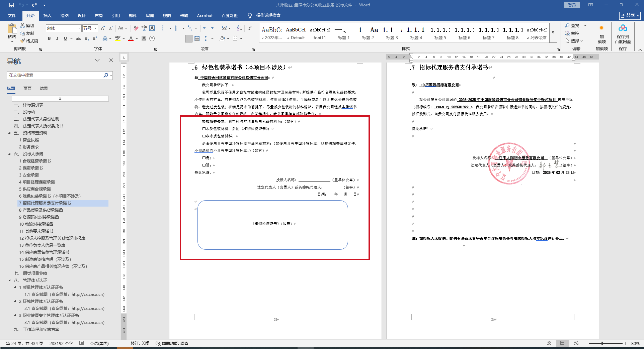Toggle italic formatting
Image resolution: width=644 pixels, height=349 pixels.
[57, 38]
